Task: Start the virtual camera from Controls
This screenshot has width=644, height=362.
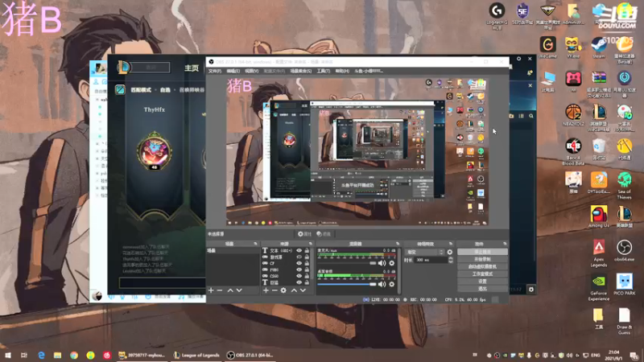Action: pos(482,266)
